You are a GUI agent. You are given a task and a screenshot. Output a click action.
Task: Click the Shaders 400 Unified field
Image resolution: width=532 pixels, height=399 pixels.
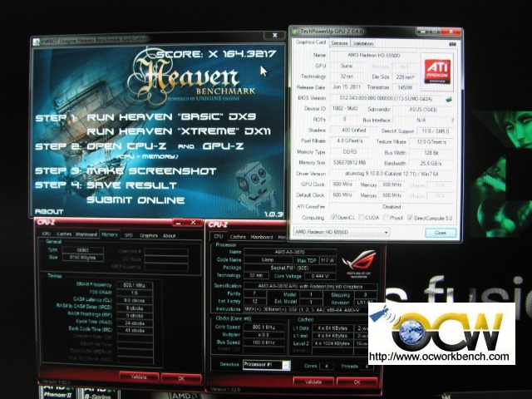point(353,131)
